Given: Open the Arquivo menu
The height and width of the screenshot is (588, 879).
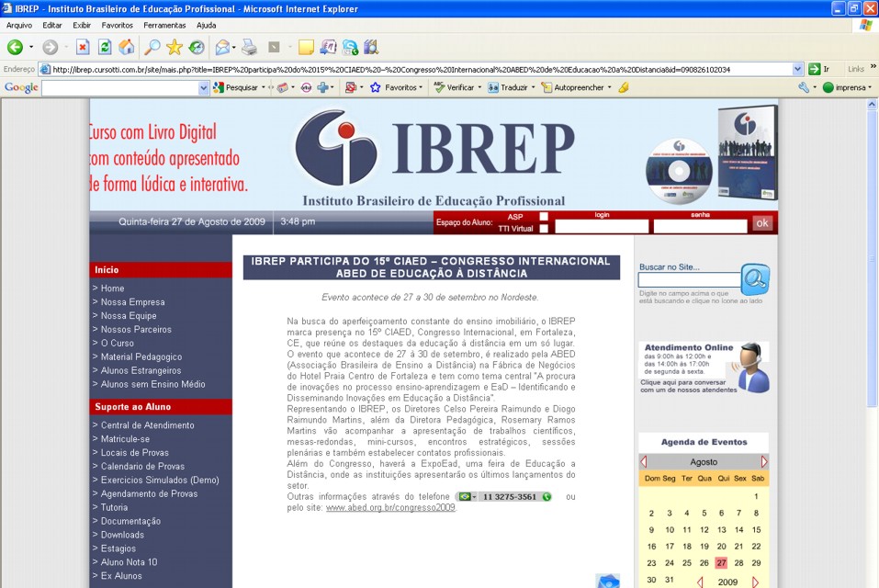Looking at the screenshot, I should pos(19,25).
